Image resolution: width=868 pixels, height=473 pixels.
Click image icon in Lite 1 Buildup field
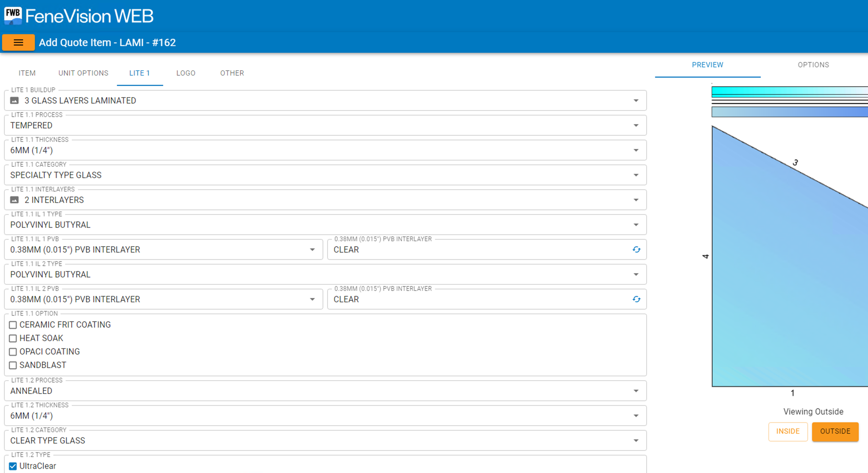coord(14,100)
